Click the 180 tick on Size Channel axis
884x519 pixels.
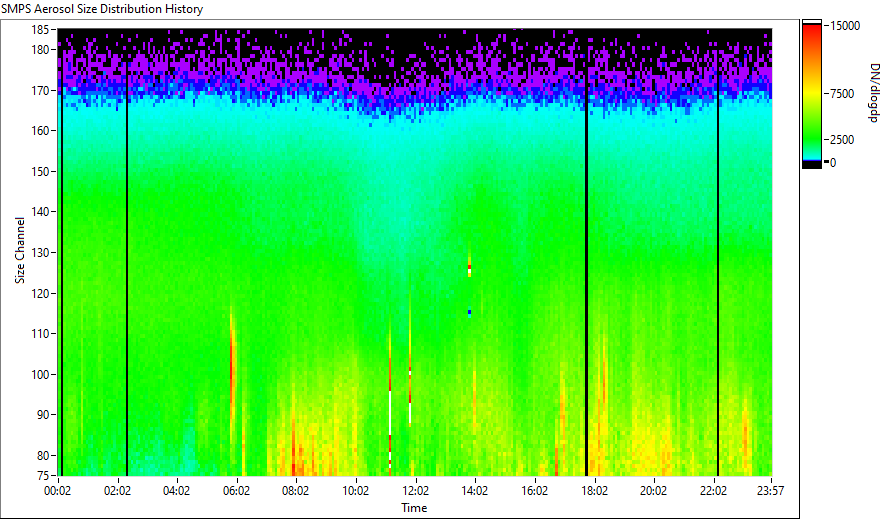(41, 50)
